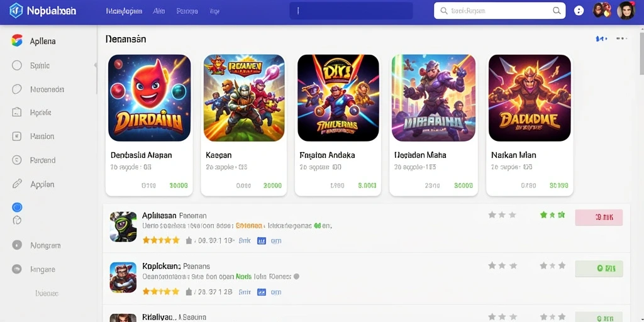Screen dimensions: 644x322
Task: Follow the om link in Kopickean row
Action: [276, 292]
